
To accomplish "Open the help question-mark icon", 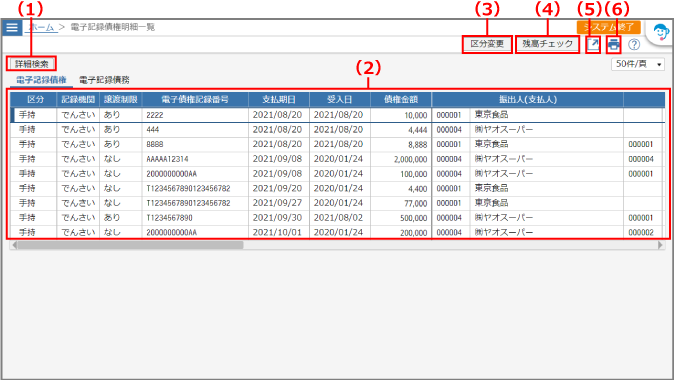I will pyautogui.click(x=634, y=44).
